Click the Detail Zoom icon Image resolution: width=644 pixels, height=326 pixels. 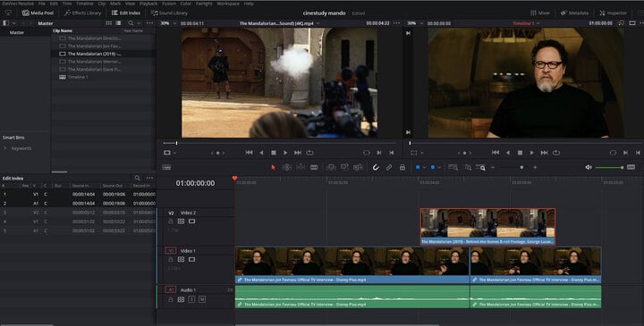468,167
